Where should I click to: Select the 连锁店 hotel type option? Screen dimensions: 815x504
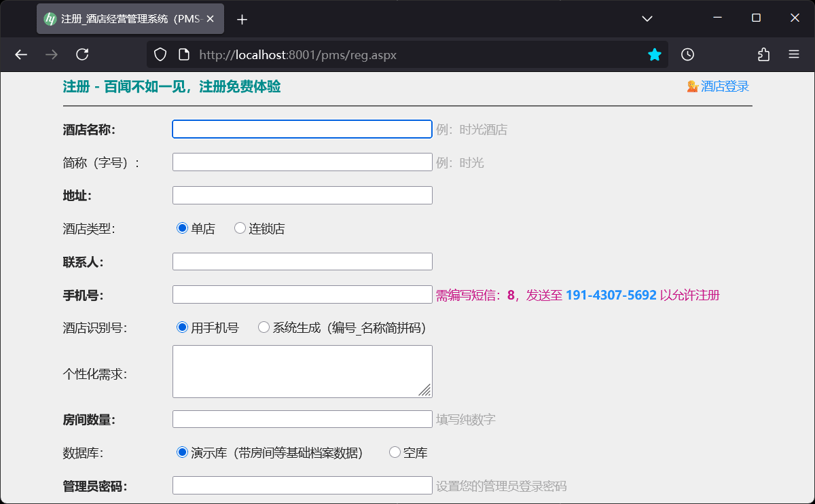click(239, 228)
